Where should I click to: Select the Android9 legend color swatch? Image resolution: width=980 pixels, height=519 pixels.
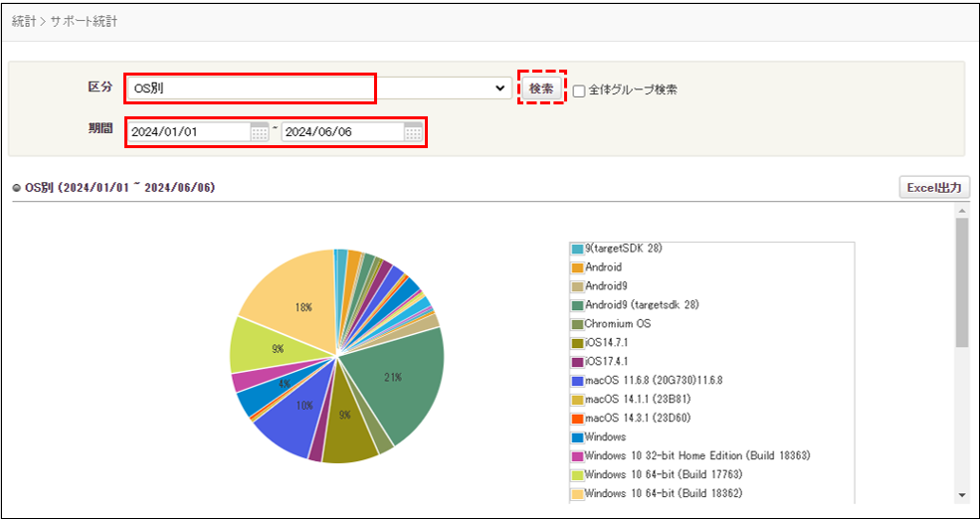pyautogui.click(x=577, y=286)
